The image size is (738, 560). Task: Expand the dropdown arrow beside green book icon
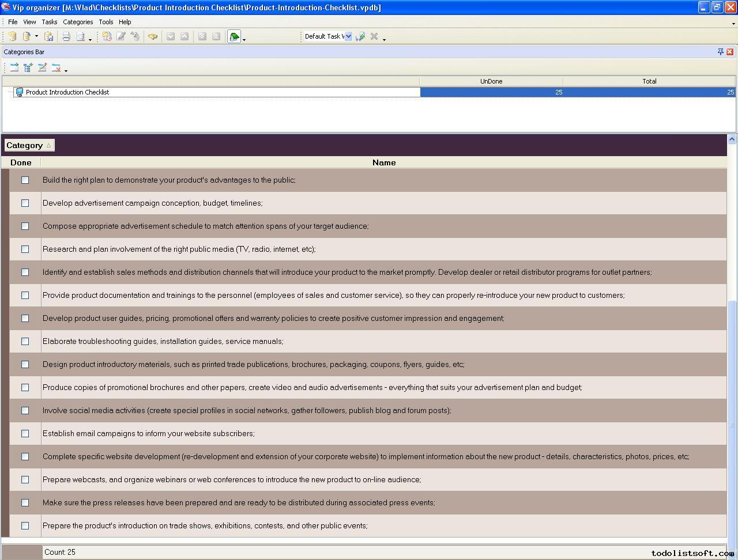click(x=244, y=39)
